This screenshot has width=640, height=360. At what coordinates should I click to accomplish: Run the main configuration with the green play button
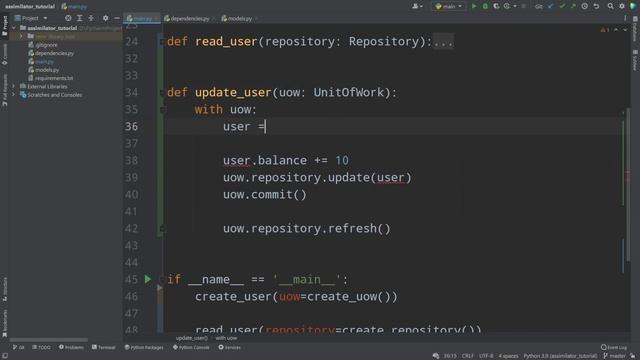(x=474, y=6)
